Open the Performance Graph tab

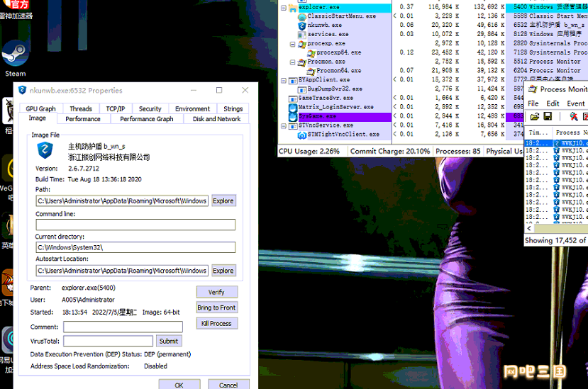147,119
